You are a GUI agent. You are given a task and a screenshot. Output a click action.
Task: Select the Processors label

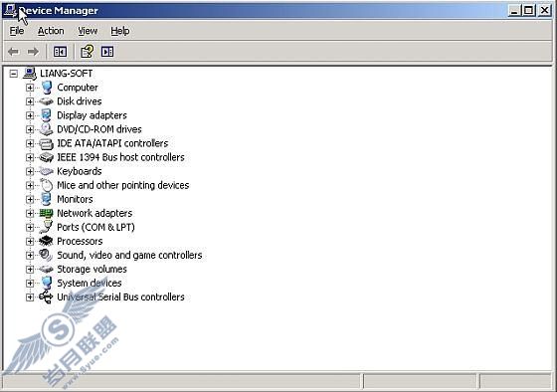coord(80,242)
